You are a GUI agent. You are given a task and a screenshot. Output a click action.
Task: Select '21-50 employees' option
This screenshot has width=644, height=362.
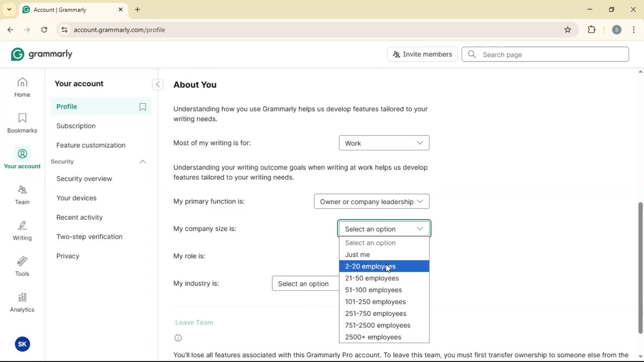click(x=372, y=278)
